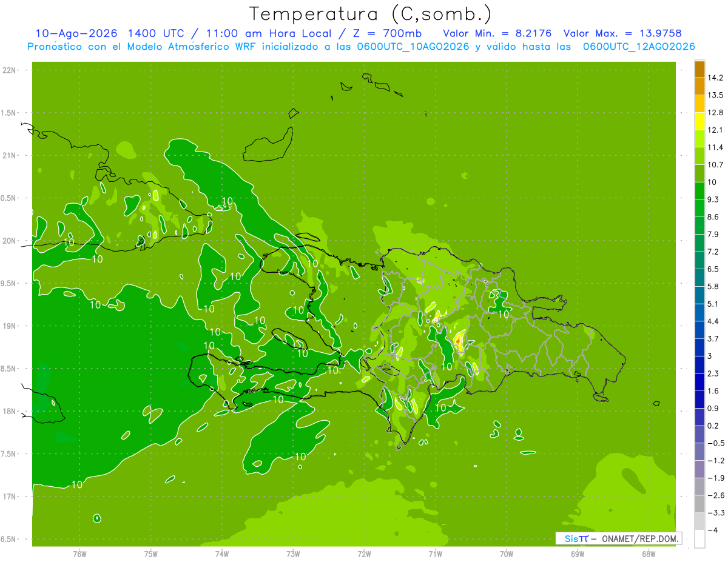Click the '13.5' legend value
The image size is (728, 562).
click(716, 95)
